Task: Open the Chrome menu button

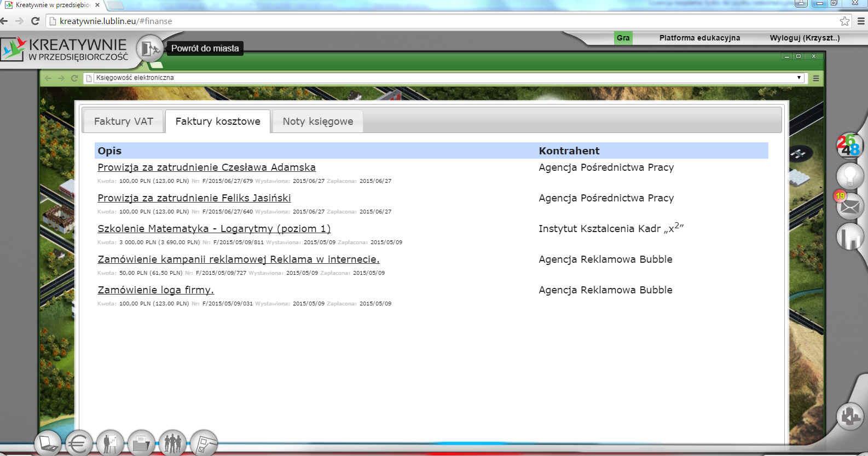Action: [861, 21]
